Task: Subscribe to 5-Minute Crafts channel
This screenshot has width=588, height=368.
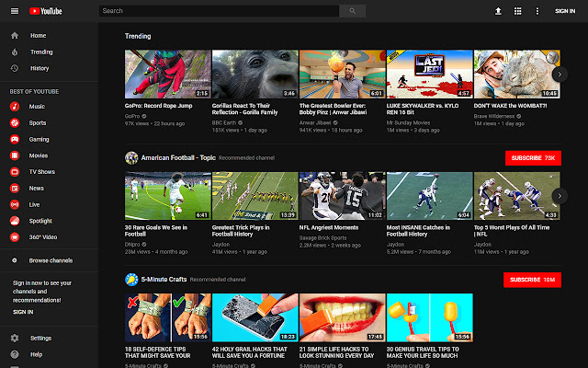Action: tap(533, 279)
